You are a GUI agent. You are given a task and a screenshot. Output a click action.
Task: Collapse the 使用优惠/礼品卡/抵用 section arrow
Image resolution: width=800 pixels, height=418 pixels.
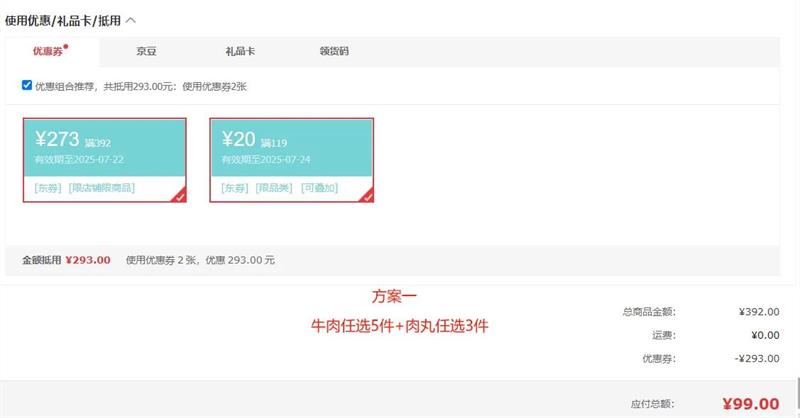tap(131, 20)
